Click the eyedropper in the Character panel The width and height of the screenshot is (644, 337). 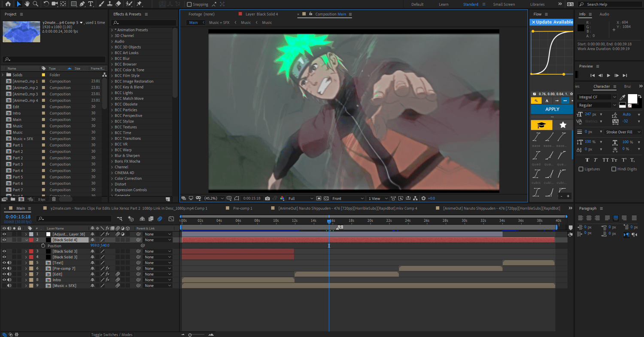click(623, 98)
